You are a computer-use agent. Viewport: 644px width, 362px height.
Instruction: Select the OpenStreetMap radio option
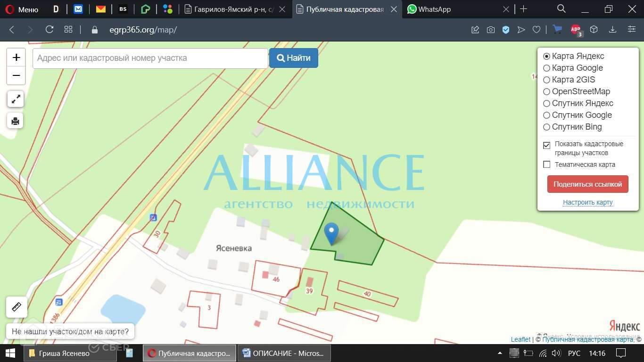(x=547, y=91)
